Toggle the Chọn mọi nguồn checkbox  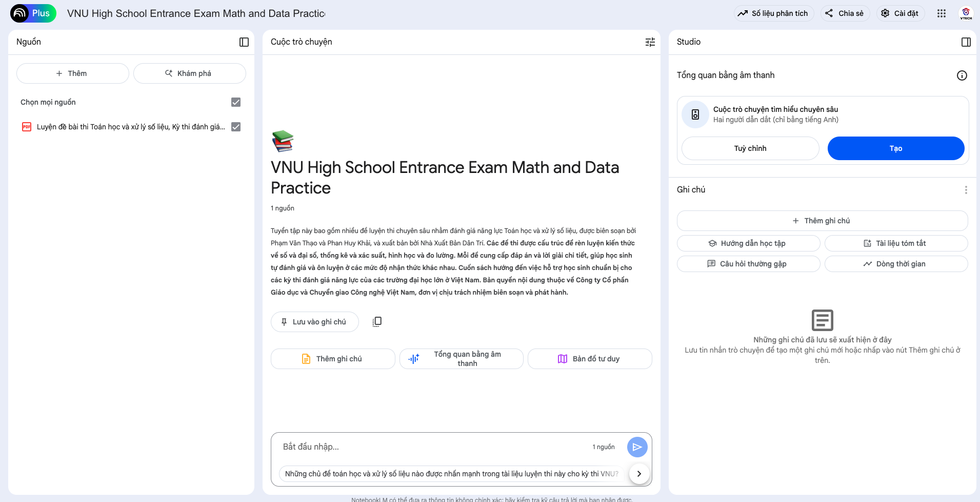pos(236,102)
